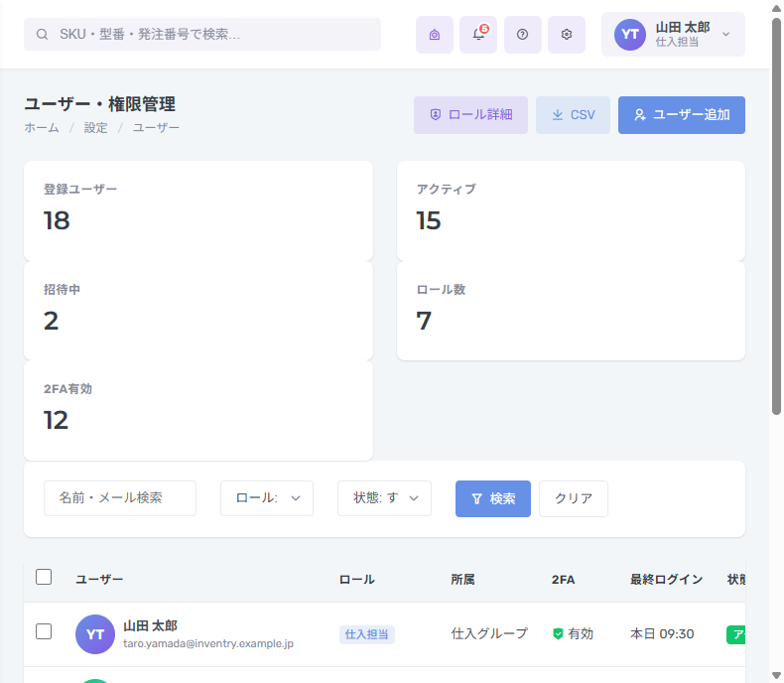Screen dimensions: 784x683
Task: Open ロール詳細 button
Action: 470,115
